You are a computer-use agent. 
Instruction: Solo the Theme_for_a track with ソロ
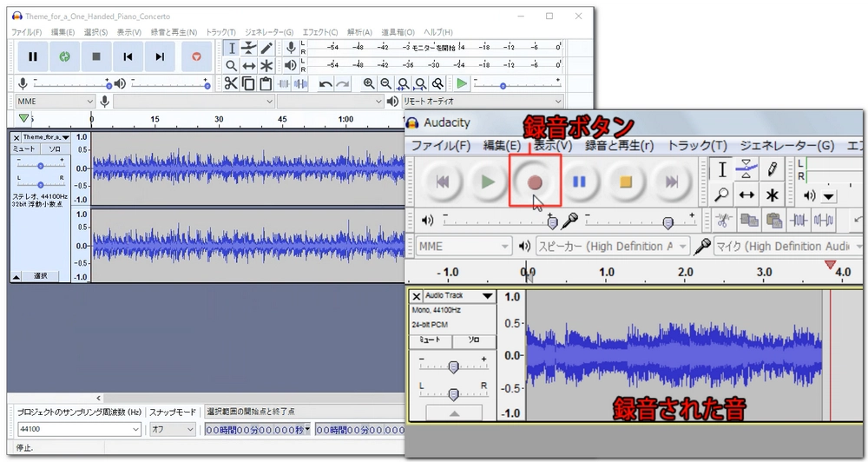54,149
